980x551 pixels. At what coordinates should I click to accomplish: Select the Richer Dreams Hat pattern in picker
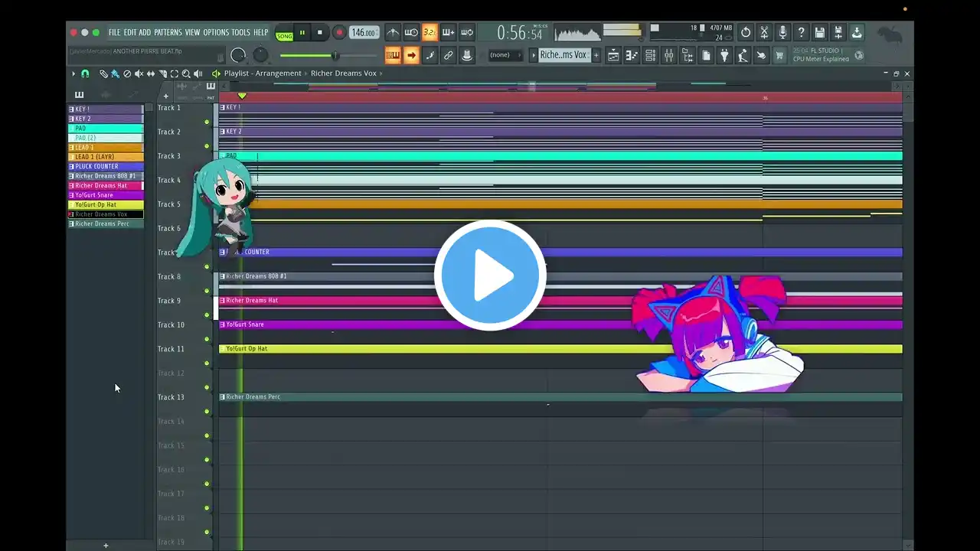point(106,185)
